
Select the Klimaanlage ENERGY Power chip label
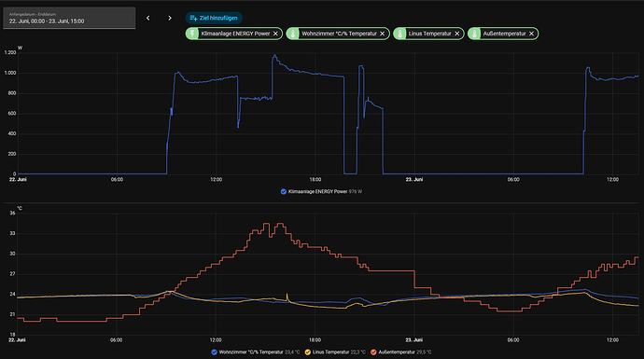(235, 34)
